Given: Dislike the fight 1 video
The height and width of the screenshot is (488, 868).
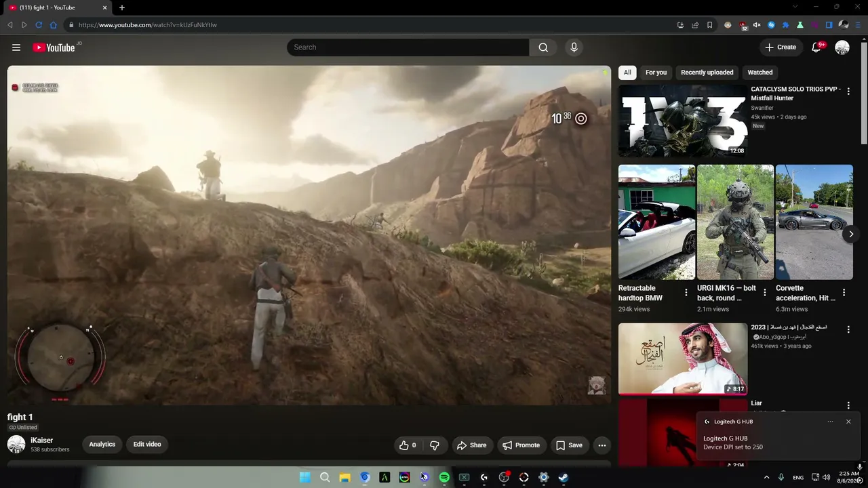Looking at the screenshot, I should (x=435, y=445).
